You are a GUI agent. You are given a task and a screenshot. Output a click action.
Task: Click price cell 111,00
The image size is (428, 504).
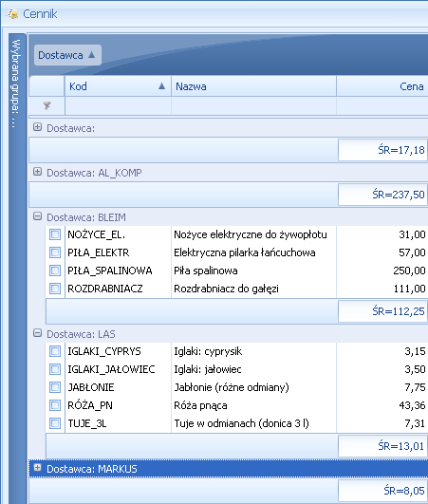(x=382, y=289)
